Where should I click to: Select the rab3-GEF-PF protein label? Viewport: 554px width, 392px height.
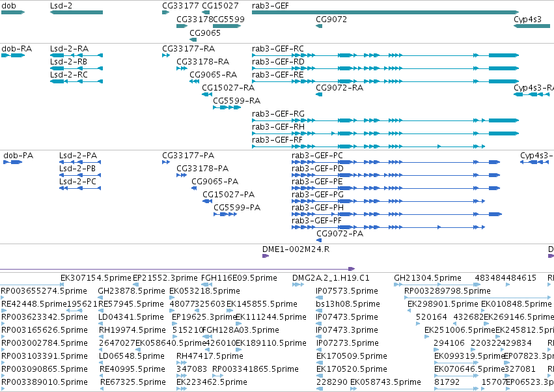coord(316,220)
